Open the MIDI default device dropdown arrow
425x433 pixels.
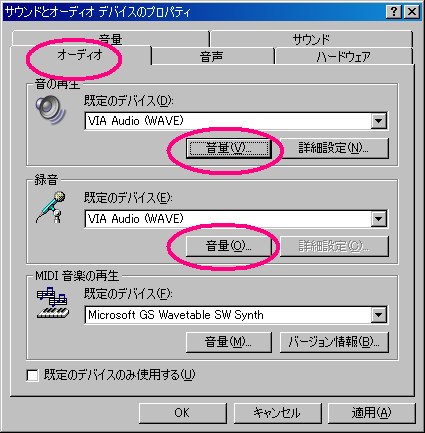[x=379, y=315]
